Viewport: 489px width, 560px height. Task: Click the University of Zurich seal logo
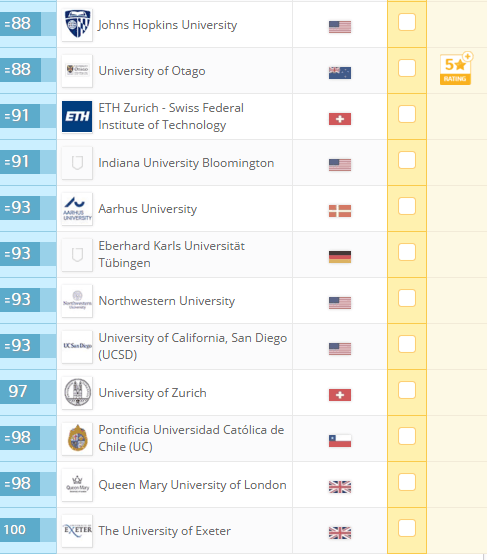point(77,392)
